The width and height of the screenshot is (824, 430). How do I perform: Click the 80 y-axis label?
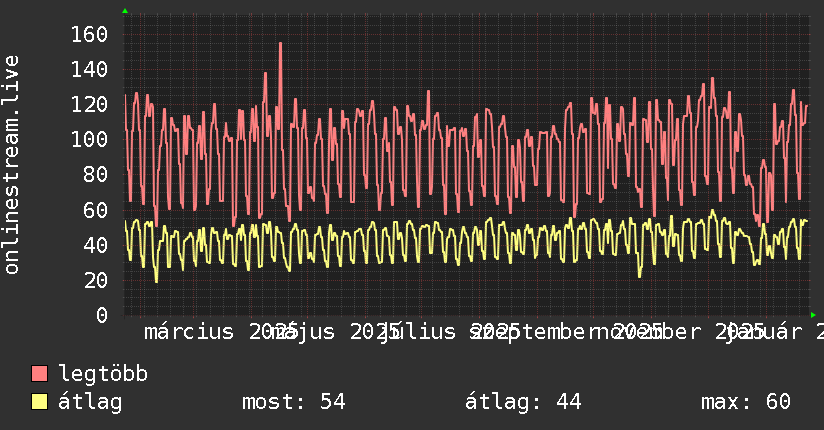pyautogui.click(x=96, y=175)
